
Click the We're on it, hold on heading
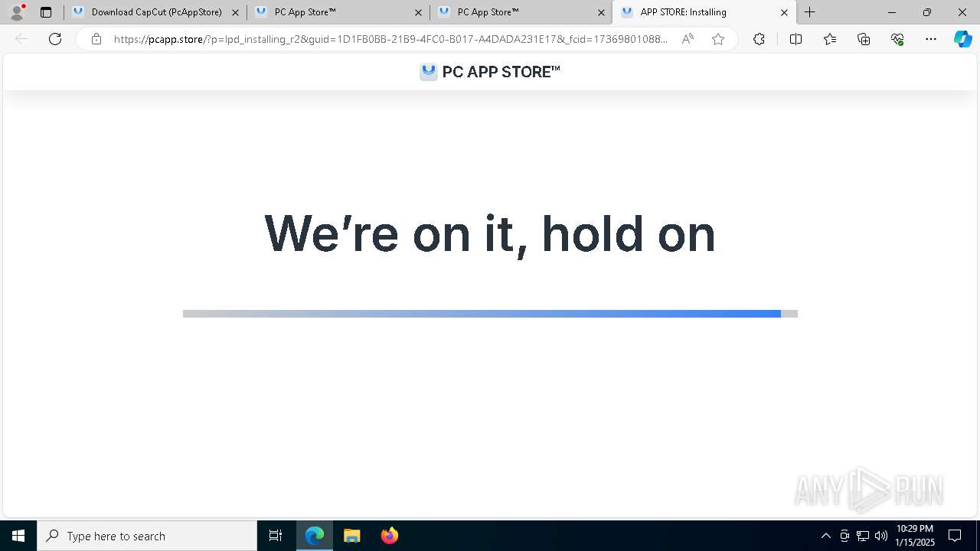pyautogui.click(x=490, y=233)
